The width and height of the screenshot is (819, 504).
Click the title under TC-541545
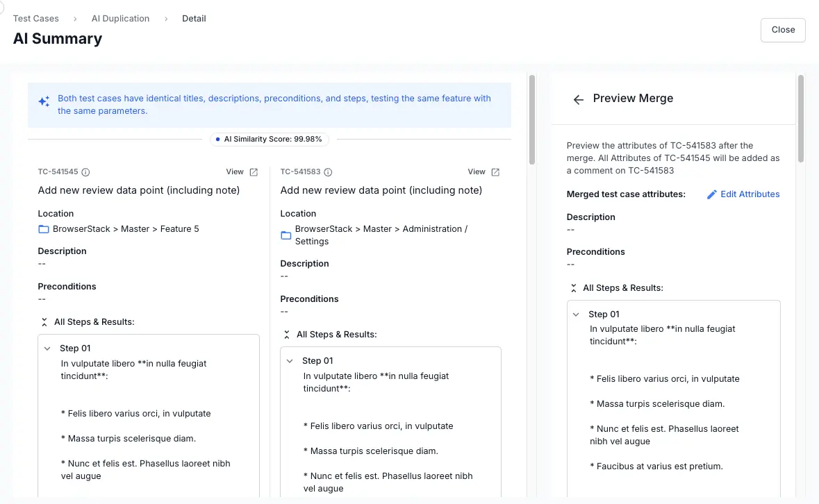pyautogui.click(x=139, y=190)
